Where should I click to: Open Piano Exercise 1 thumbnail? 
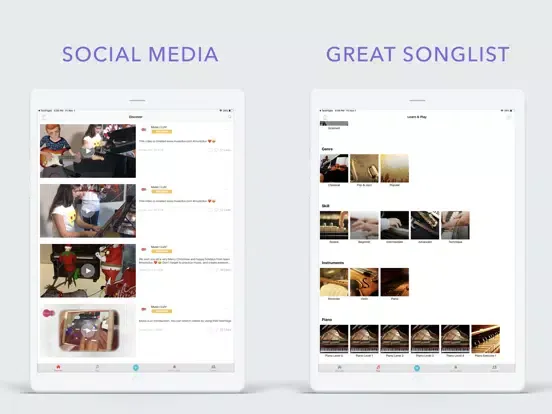click(485, 339)
